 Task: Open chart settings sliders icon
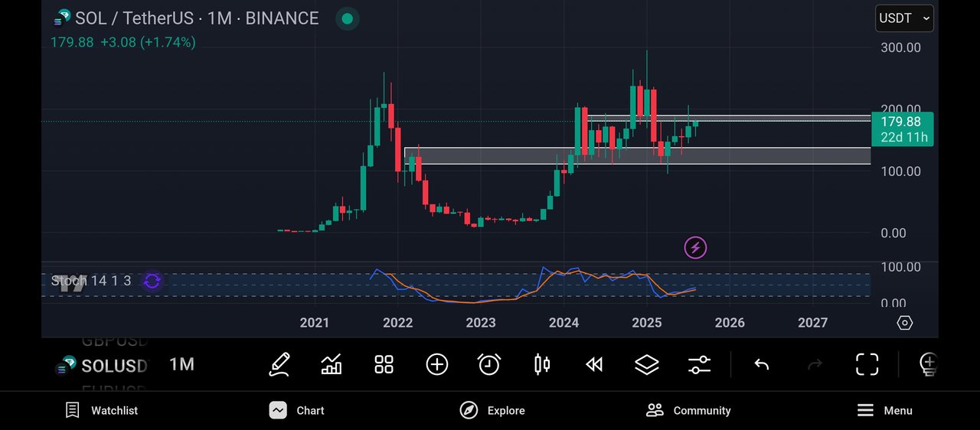point(699,364)
